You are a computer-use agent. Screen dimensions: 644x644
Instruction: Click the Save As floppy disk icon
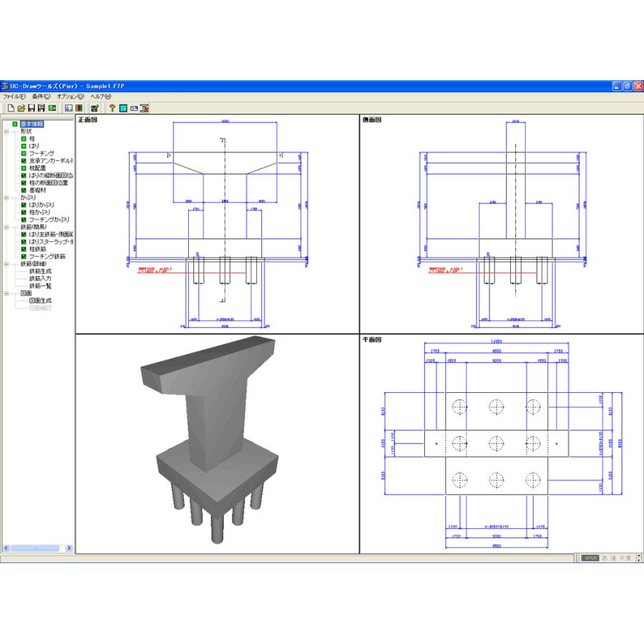click(x=42, y=108)
